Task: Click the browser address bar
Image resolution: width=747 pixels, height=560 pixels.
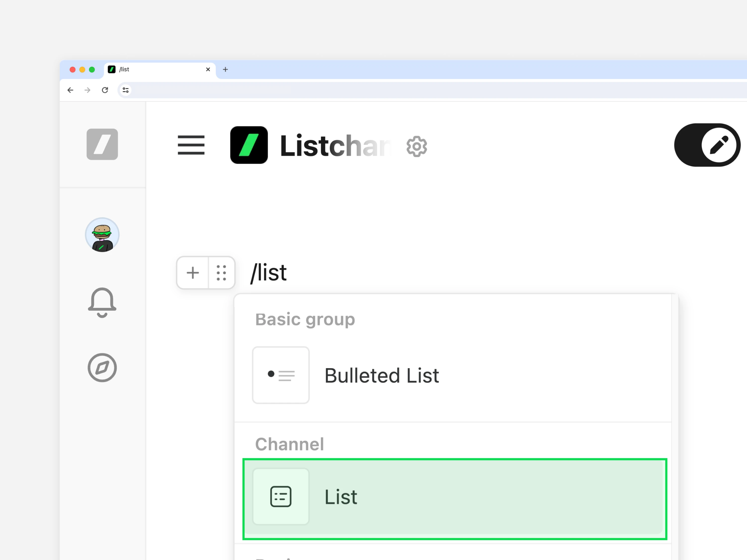Action: pos(432,90)
